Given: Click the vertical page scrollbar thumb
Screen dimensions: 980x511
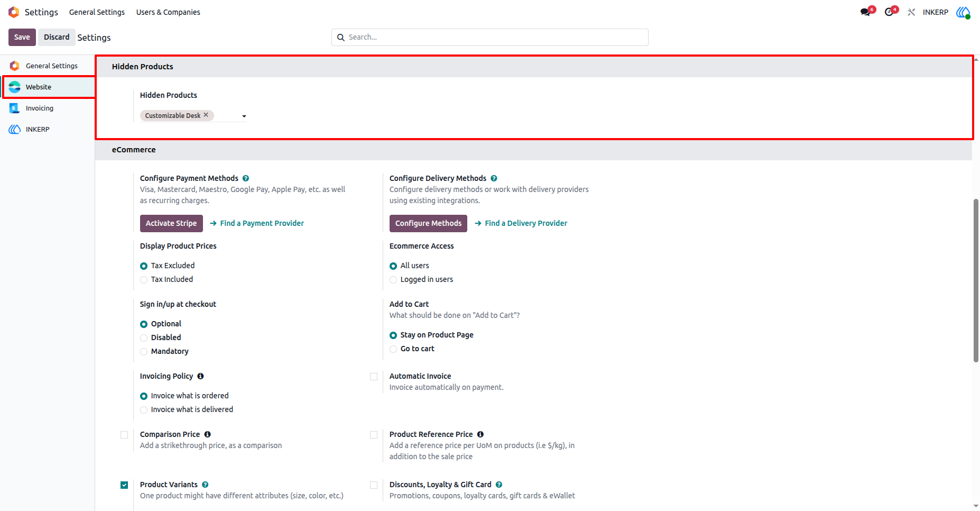Looking at the screenshot, I should [976, 280].
